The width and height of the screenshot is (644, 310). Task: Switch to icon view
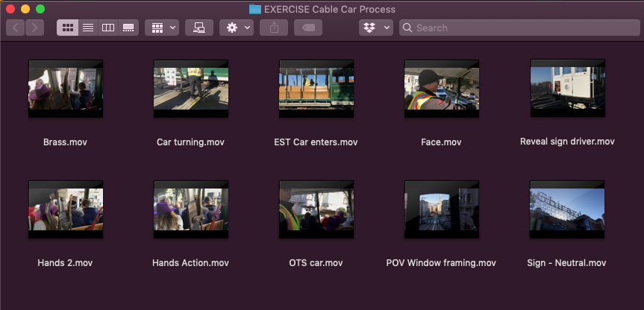[67, 28]
